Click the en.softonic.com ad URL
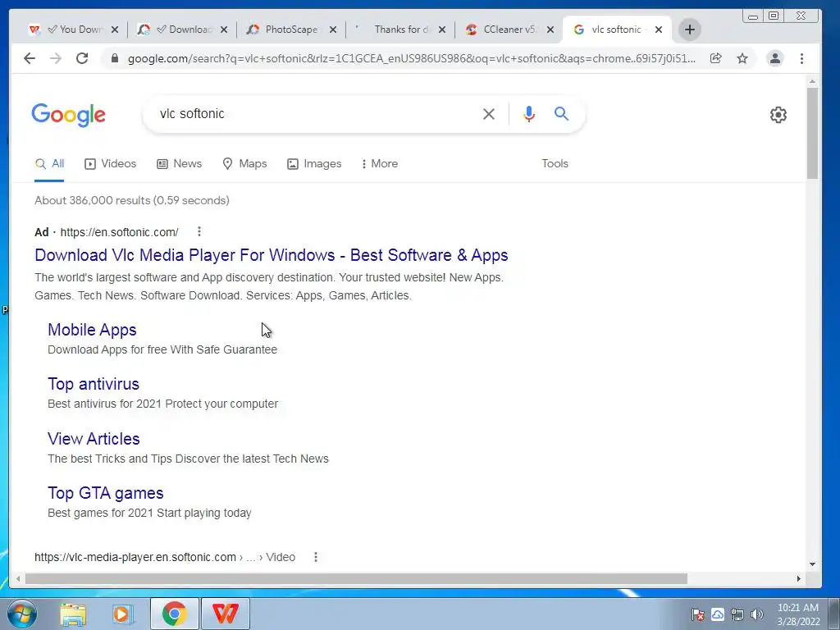 click(119, 232)
